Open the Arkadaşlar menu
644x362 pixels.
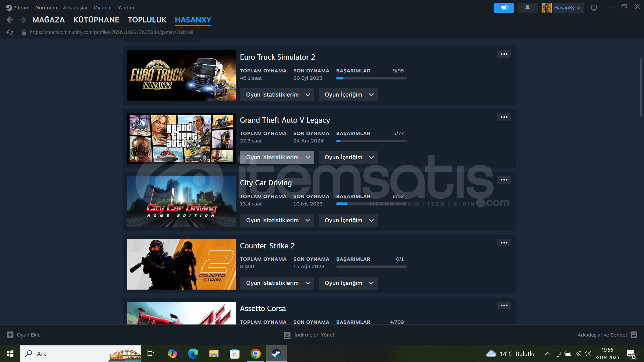pyautogui.click(x=75, y=8)
